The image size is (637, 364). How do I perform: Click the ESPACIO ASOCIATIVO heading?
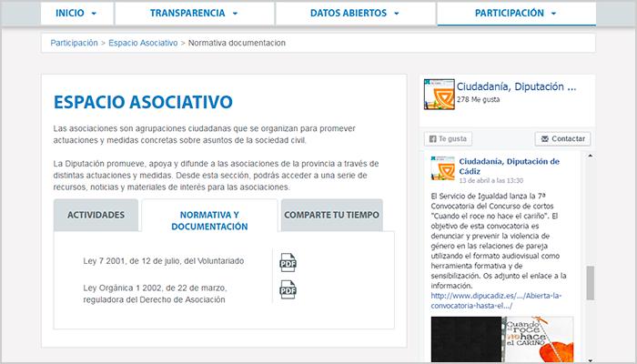tap(143, 102)
